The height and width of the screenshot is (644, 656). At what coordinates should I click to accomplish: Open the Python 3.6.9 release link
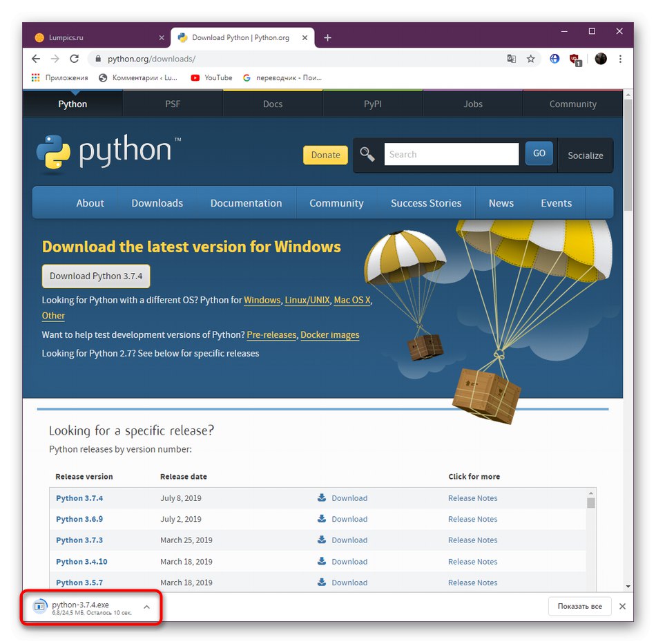(x=79, y=519)
